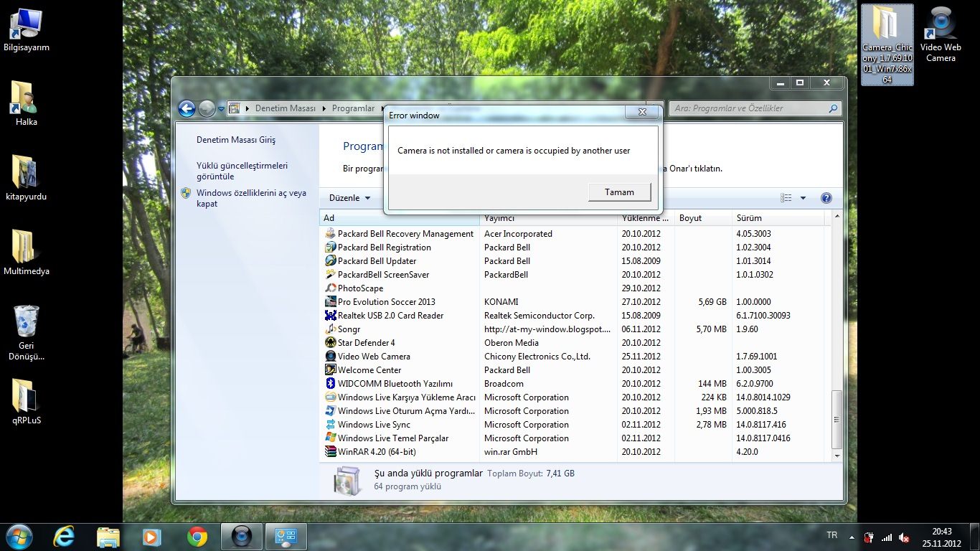
Task: Click the volume muted tray icon
Action: pyautogui.click(x=905, y=537)
